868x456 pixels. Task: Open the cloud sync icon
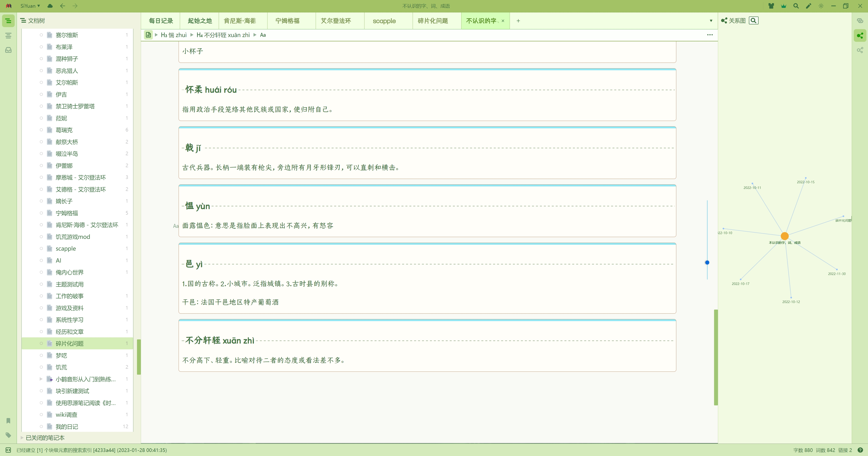(50, 6)
